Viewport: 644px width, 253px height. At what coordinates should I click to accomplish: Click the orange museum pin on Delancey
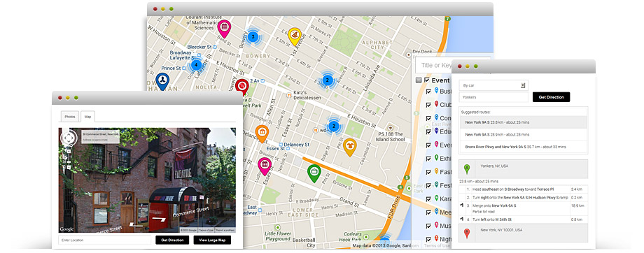pyautogui.click(x=262, y=133)
